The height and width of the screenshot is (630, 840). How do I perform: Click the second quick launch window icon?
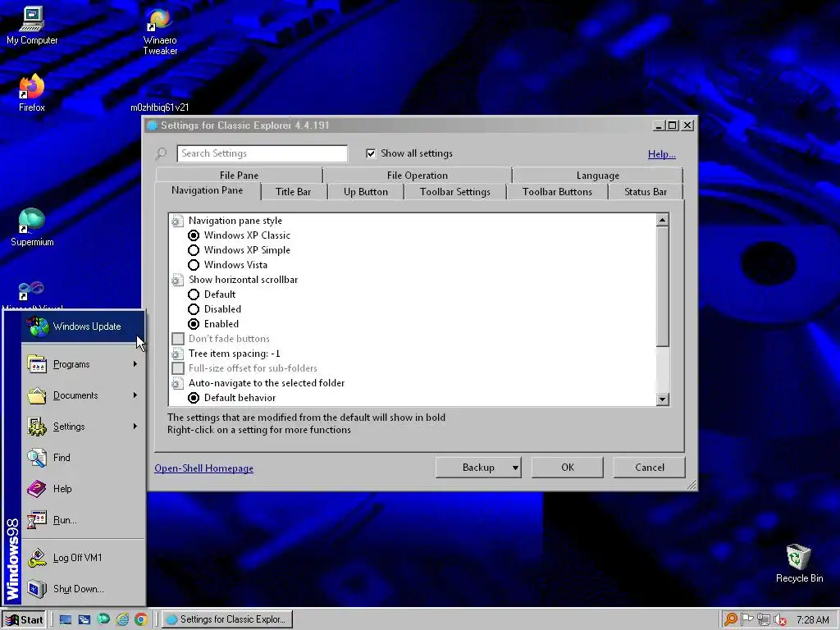[x=84, y=619]
